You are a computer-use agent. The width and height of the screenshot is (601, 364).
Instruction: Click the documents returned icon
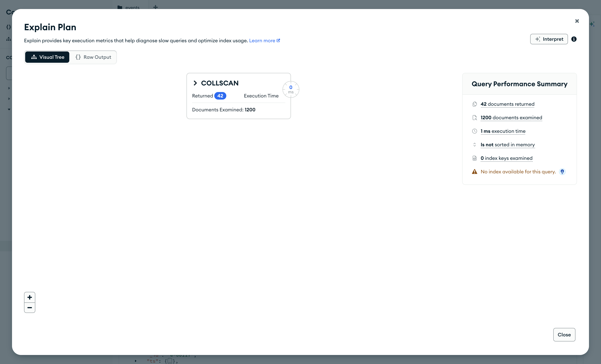pyautogui.click(x=474, y=104)
